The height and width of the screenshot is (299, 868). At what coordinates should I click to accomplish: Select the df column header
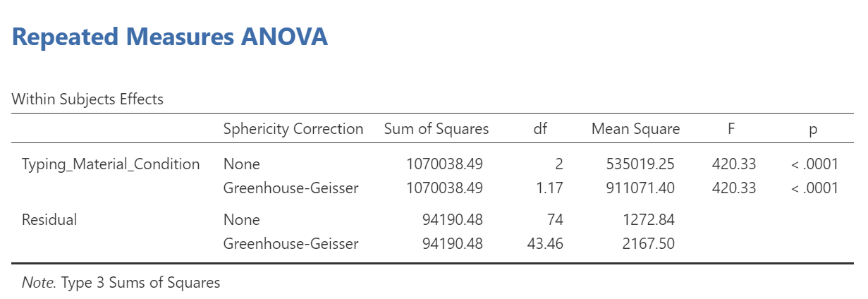(541, 129)
